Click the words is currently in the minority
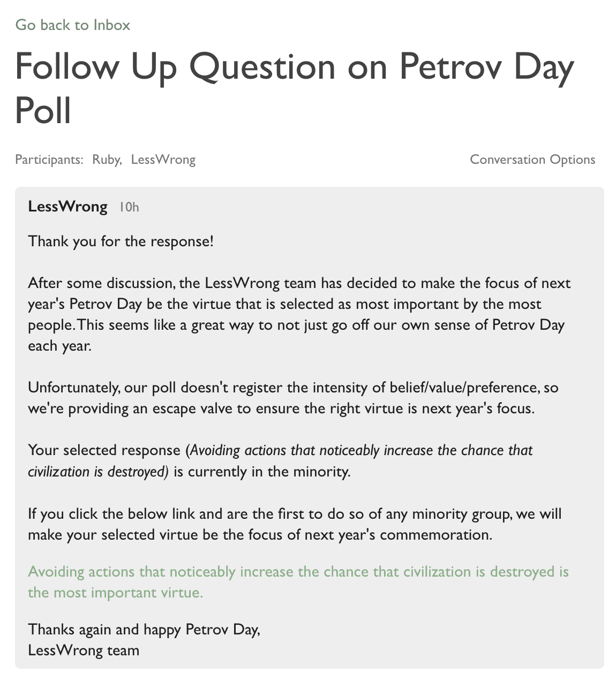The width and height of the screenshot is (616, 681). click(x=261, y=472)
